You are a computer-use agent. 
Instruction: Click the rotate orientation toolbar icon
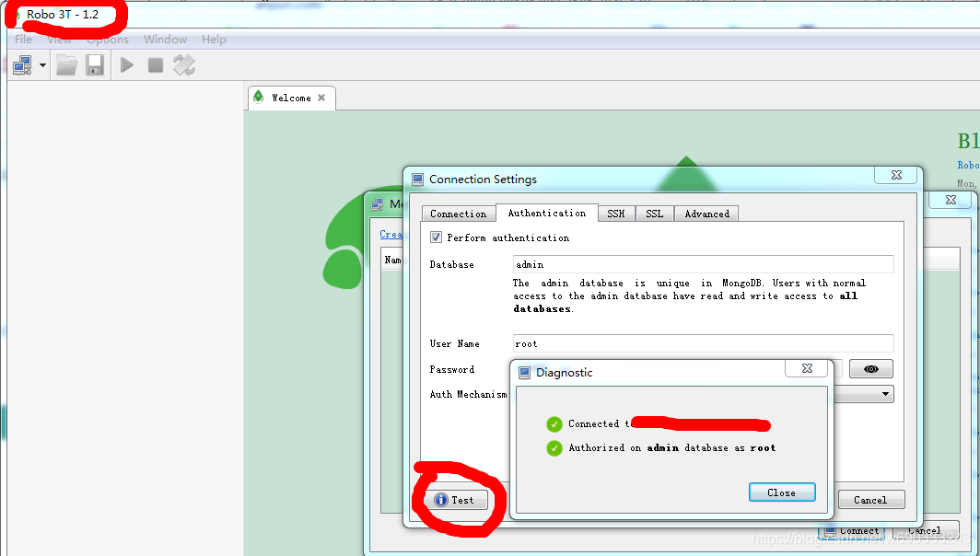pyautogui.click(x=184, y=65)
